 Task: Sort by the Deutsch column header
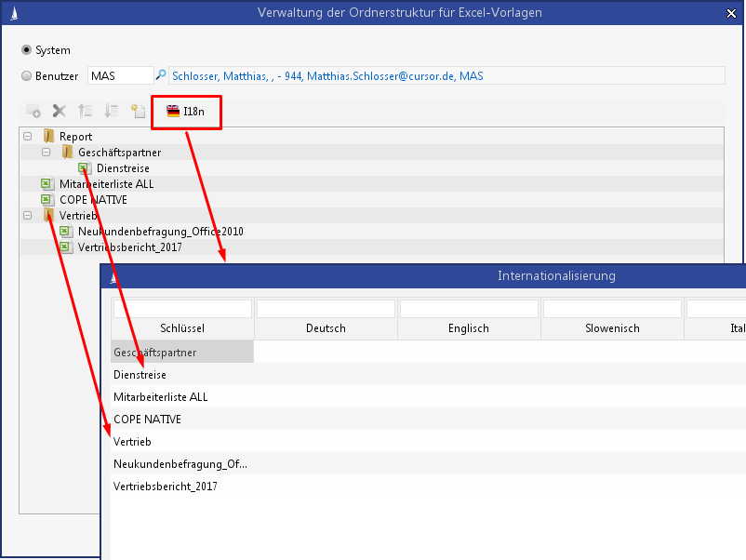pyautogui.click(x=326, y=328)
